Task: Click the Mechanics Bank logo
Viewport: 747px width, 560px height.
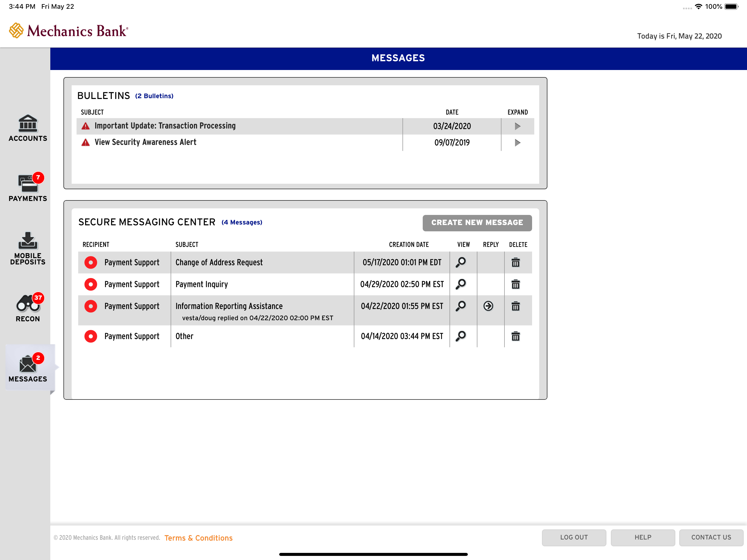Action: 69,31
